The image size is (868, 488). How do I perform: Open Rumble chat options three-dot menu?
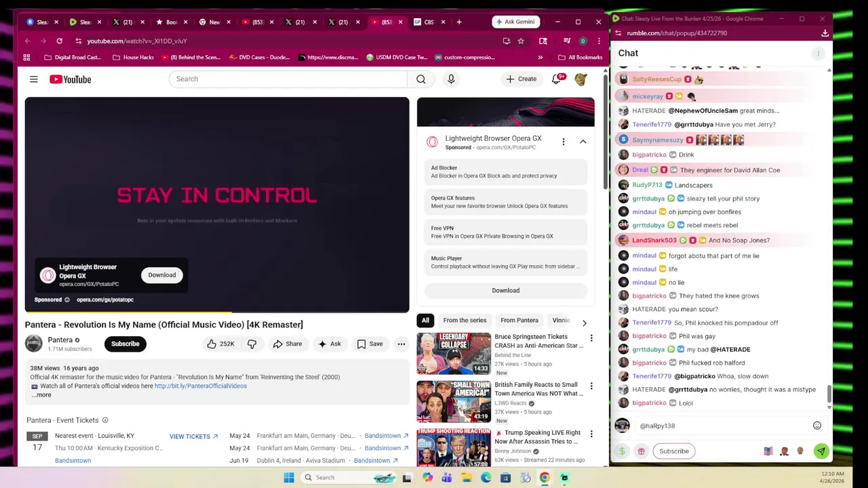tap(818, 53)
